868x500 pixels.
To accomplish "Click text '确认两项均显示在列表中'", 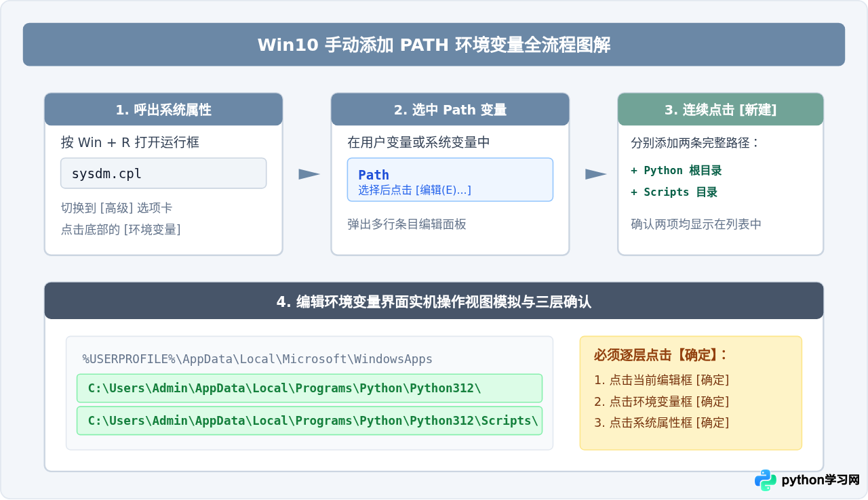I will (696, 224).
